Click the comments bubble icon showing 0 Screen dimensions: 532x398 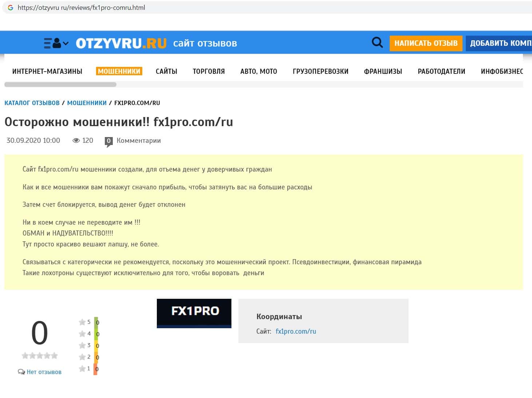[108, 142]
